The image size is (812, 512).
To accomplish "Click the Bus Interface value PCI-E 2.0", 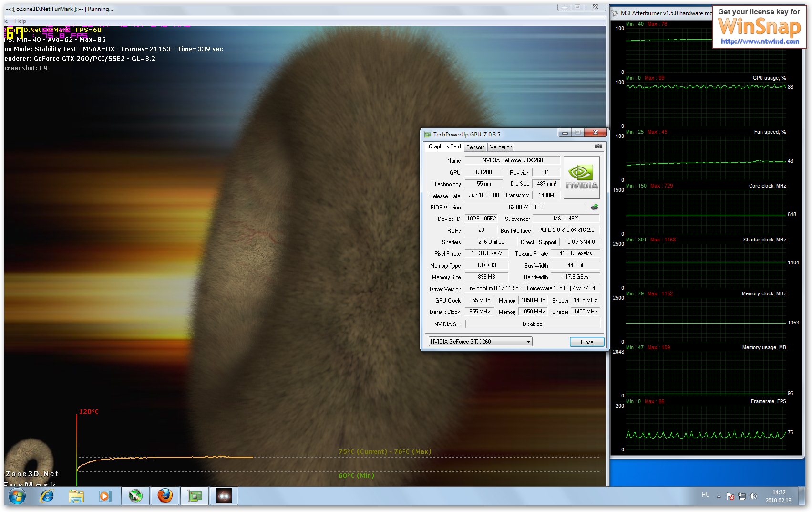I will point(566,230).
